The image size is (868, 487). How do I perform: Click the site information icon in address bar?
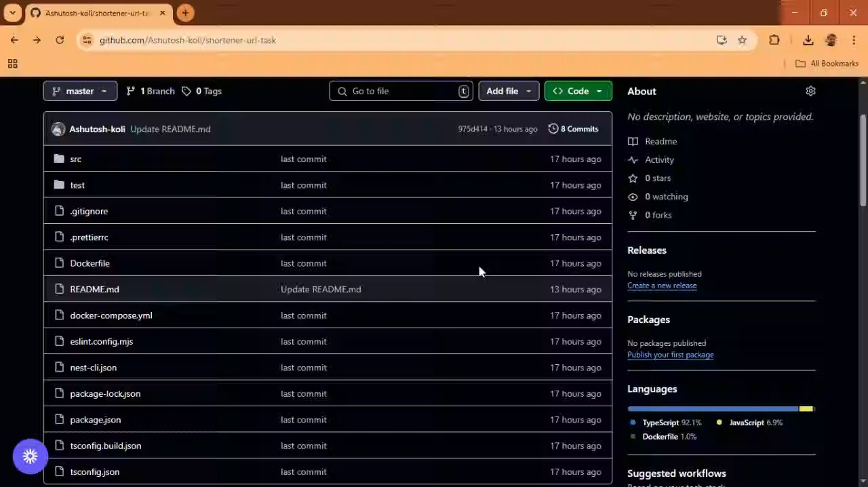pos(86,40)
